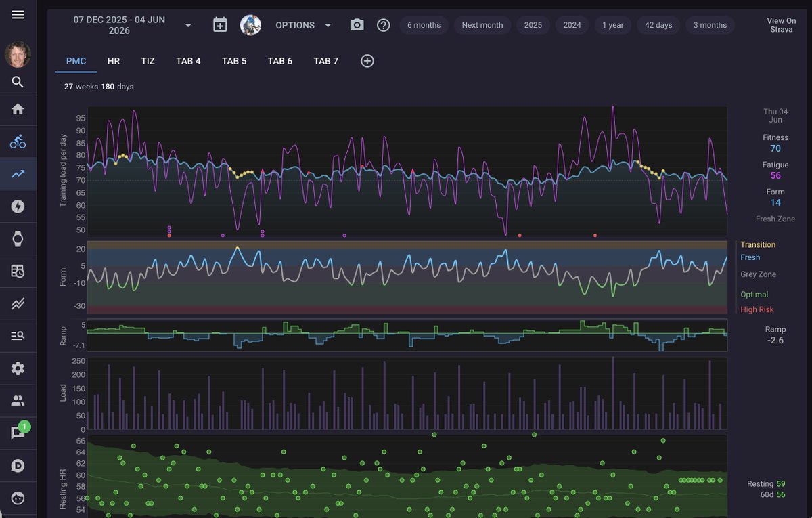Open the watch wellness page
This screenshot has width=812, height=518.
click(x=18, y=238)
